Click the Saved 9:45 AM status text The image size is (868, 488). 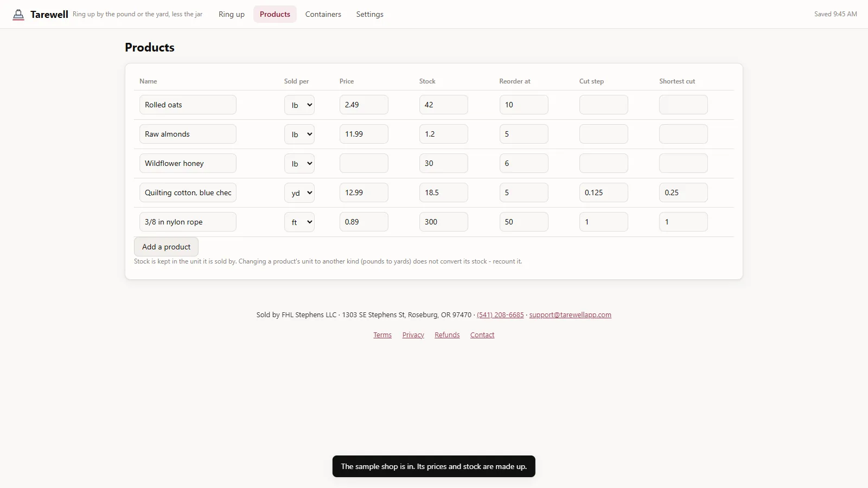[835, 14]
